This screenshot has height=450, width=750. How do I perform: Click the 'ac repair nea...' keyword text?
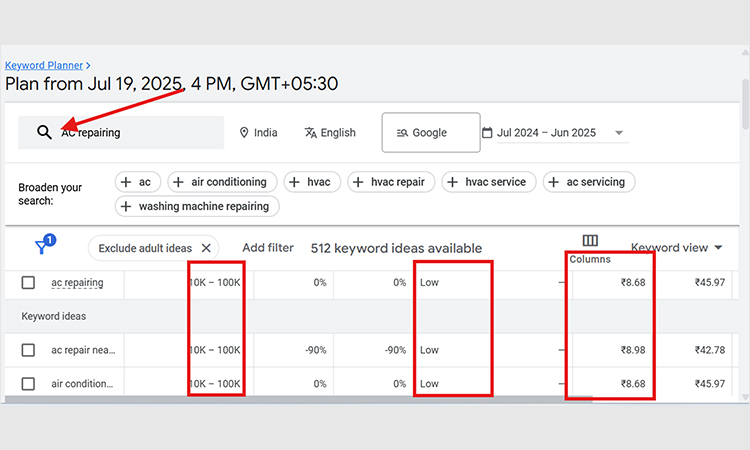tap(83, 350)
